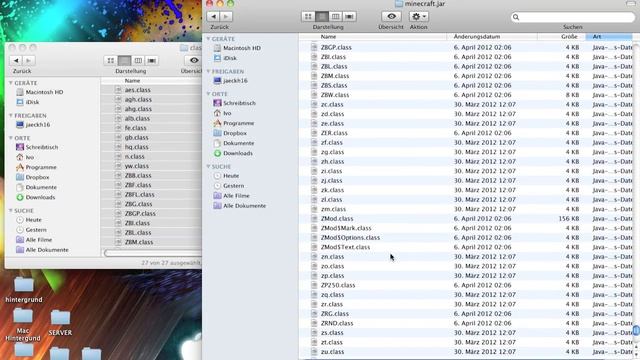The image size is (640, 360).
Task: Switch left Finder window to column view
Action: (x=138, y=60)
